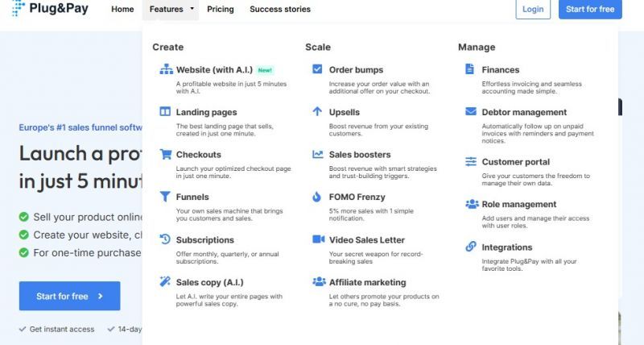This screenshot has width=644, height=345.
Task: Click the Website (with A.I.) sitemap icon
Action: [165, 70]
